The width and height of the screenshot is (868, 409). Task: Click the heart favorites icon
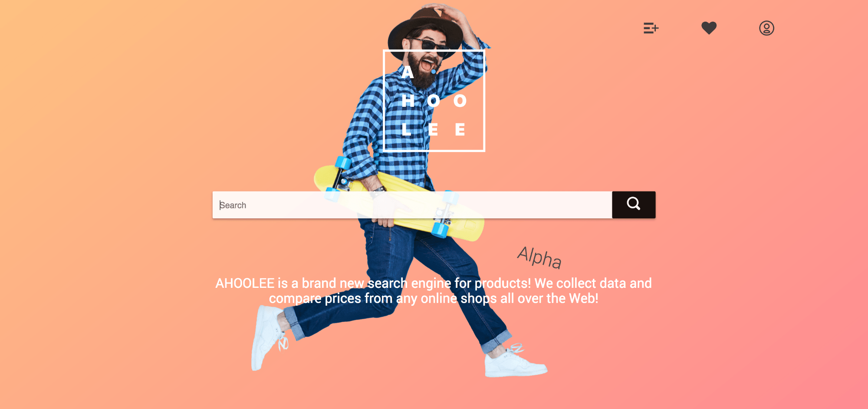(709, 28)
